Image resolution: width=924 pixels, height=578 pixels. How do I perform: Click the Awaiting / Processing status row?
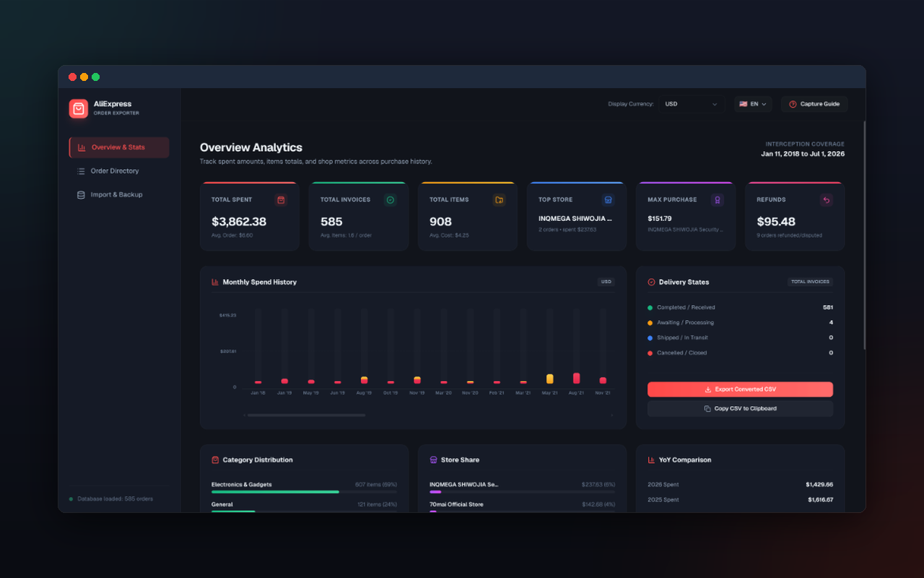click(740, 323)
